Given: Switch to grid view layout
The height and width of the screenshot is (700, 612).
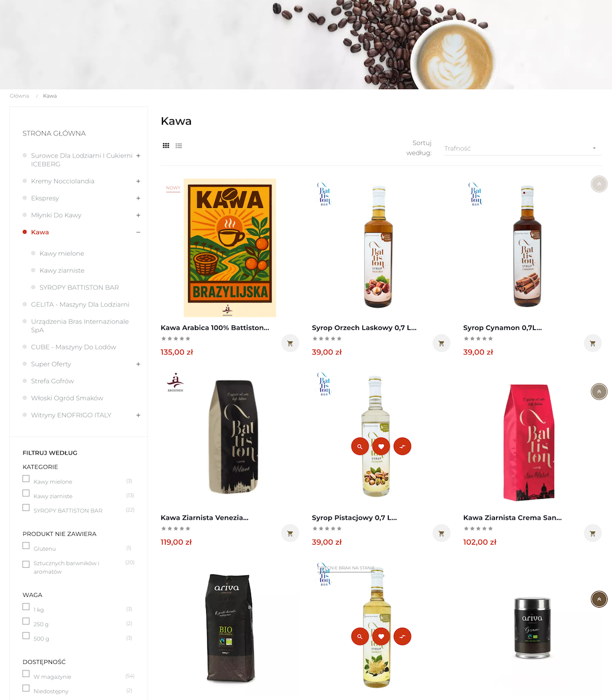Looking at the screenshot, I should (166, 145).
